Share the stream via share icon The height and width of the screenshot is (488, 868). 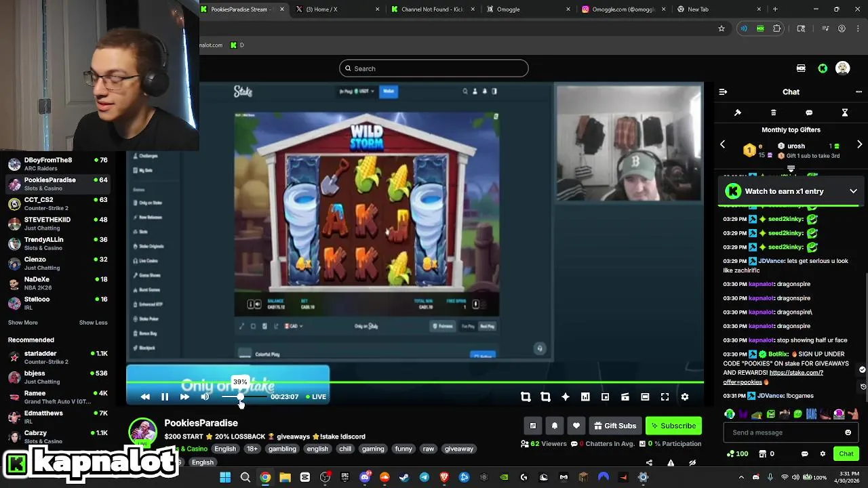pos(649,463)
